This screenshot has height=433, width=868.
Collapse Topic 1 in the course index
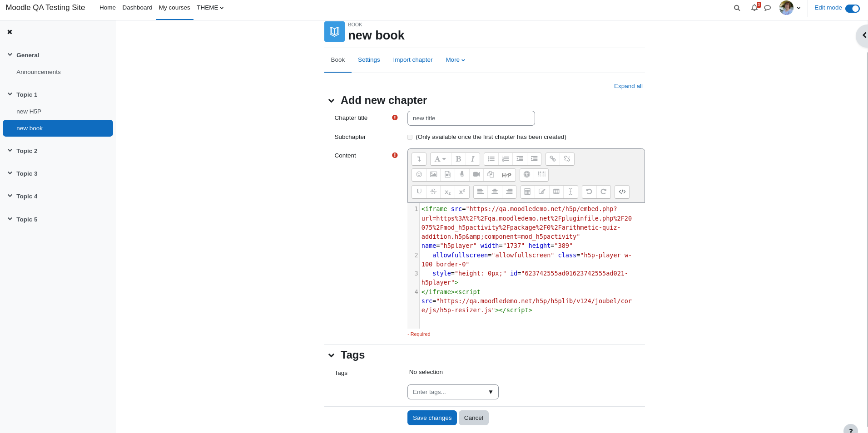[x=10, y=94]
